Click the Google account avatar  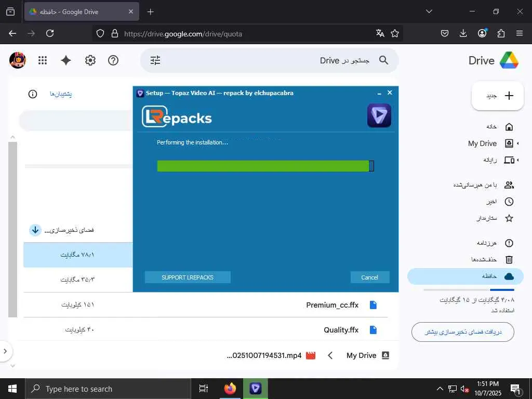point(18,60)
